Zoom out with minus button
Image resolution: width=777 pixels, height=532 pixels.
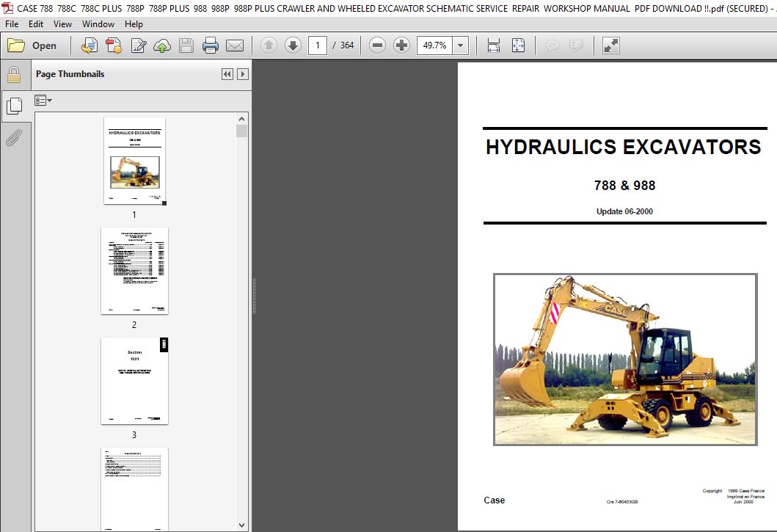click(x=377, y=45)
